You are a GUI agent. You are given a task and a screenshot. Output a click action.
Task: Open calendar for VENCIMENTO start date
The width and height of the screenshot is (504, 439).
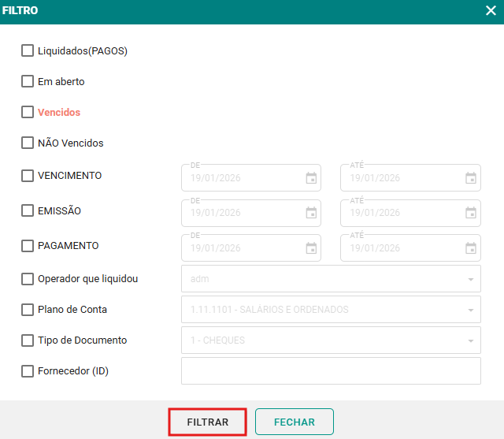(x=311, y=178)
